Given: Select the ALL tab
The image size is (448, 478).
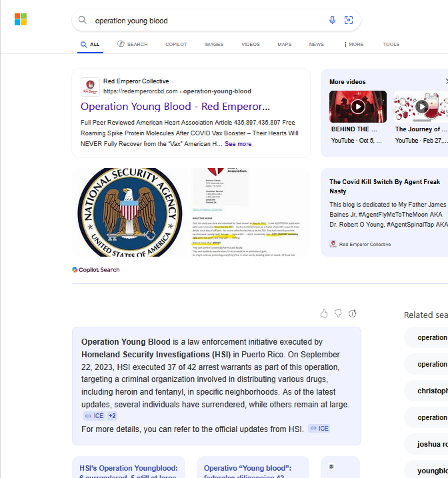Looking at the screenshot, I should [90, 45].
